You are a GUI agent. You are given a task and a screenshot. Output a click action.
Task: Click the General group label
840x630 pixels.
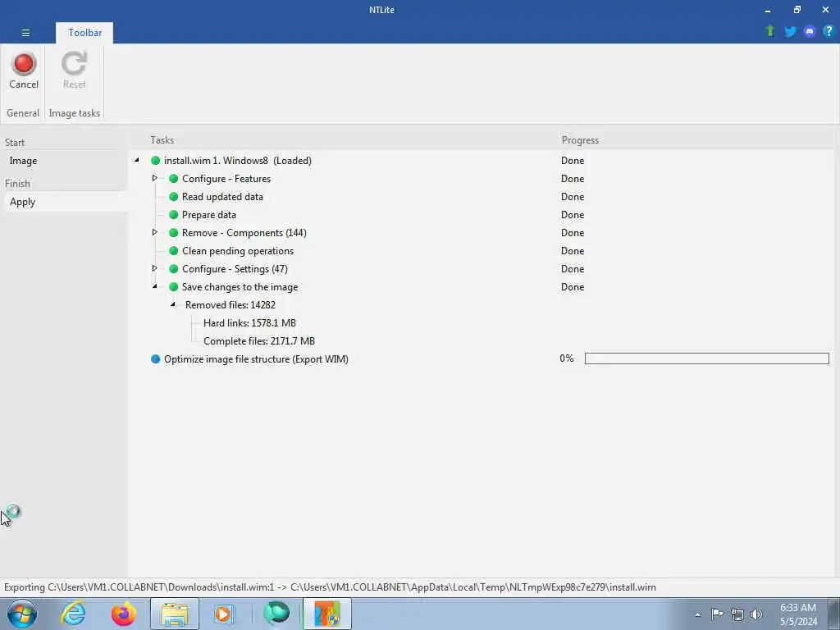coord(22,113)
